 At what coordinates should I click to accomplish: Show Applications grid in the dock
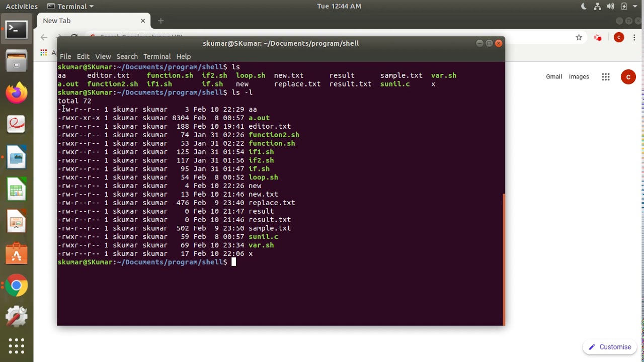pos(16,346)
